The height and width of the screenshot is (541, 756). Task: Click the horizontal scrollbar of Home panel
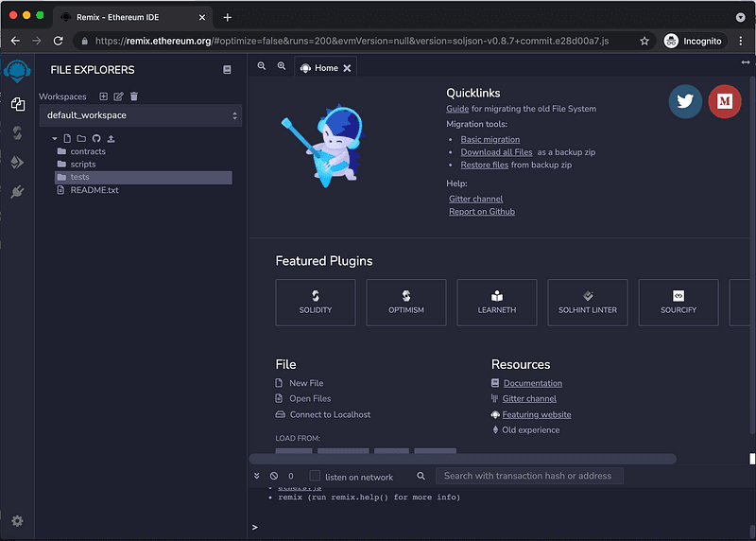coord(463,459)
